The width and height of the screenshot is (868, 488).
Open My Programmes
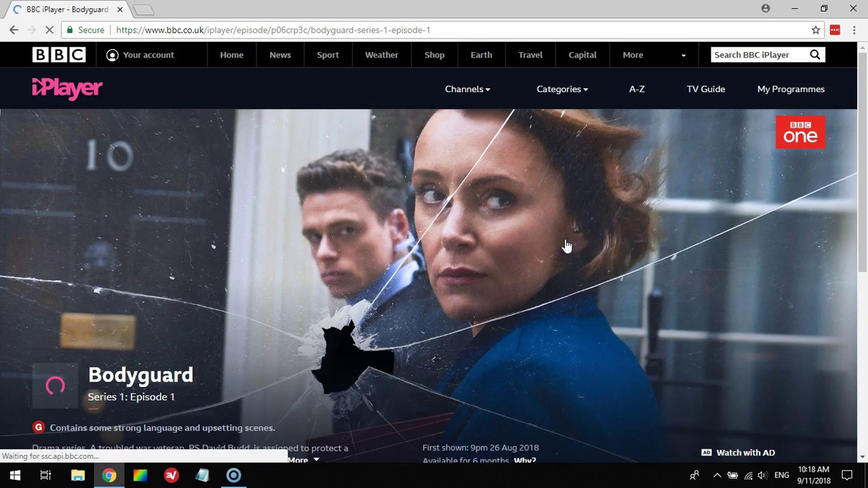[x=791, y=89]
